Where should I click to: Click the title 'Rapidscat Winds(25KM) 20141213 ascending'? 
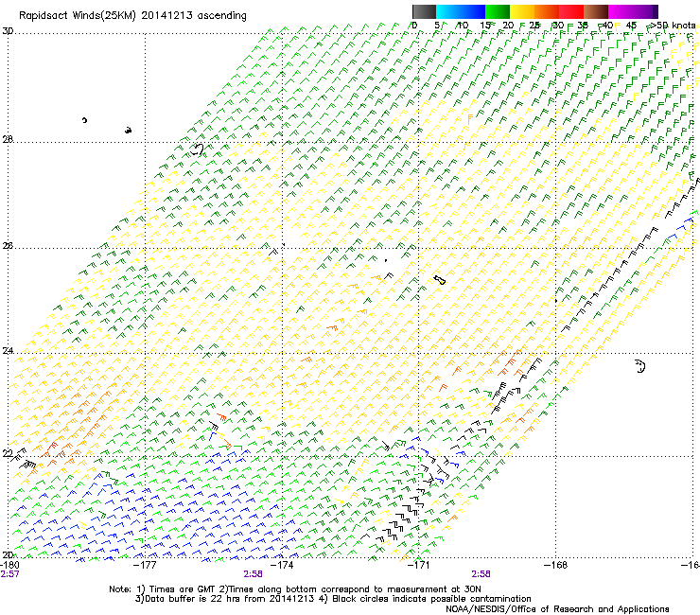click(x=132, y=16)
